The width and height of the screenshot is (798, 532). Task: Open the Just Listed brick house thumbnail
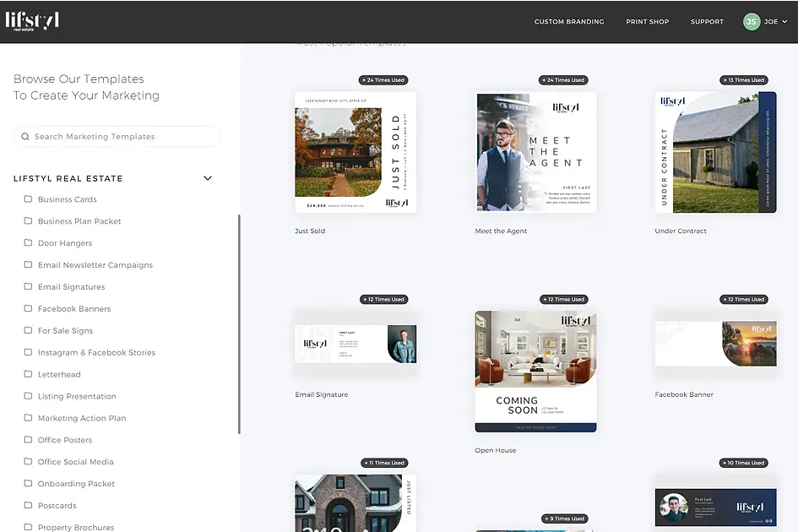356,503
